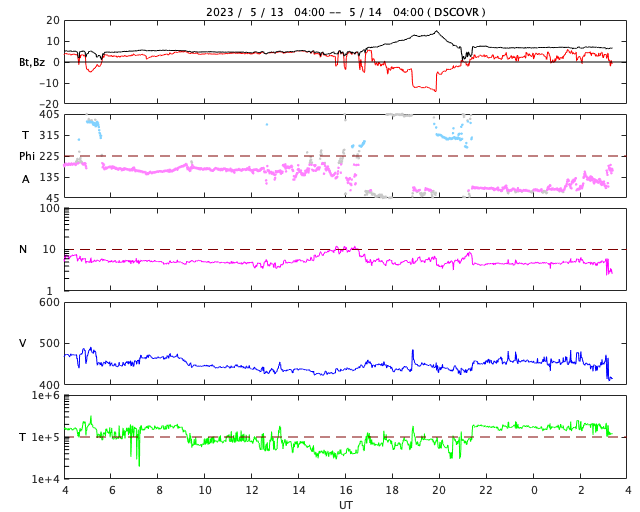Viewport: 640px width, 512px height.
Task: Click the '12' hour tick on UT axis
Action: (x=252, y=490)
